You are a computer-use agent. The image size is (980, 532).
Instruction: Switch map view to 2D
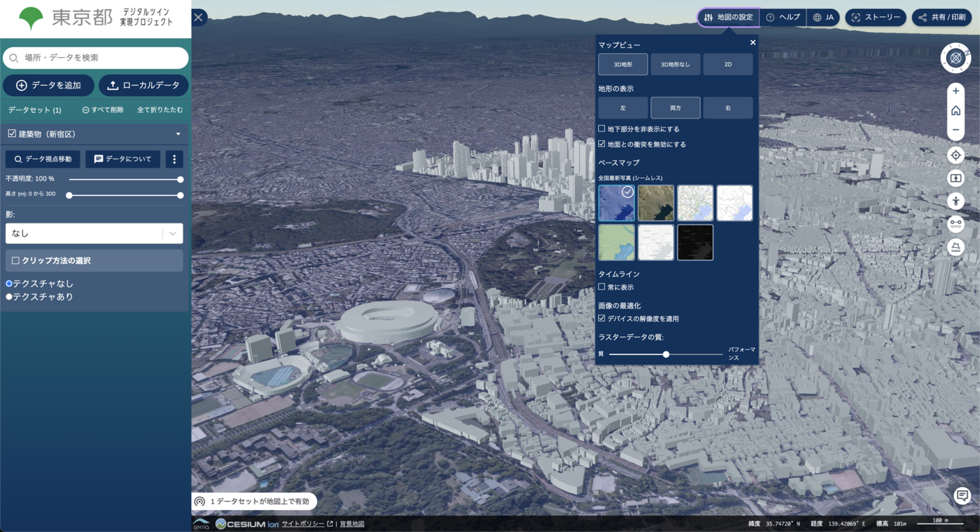point(728,65)
